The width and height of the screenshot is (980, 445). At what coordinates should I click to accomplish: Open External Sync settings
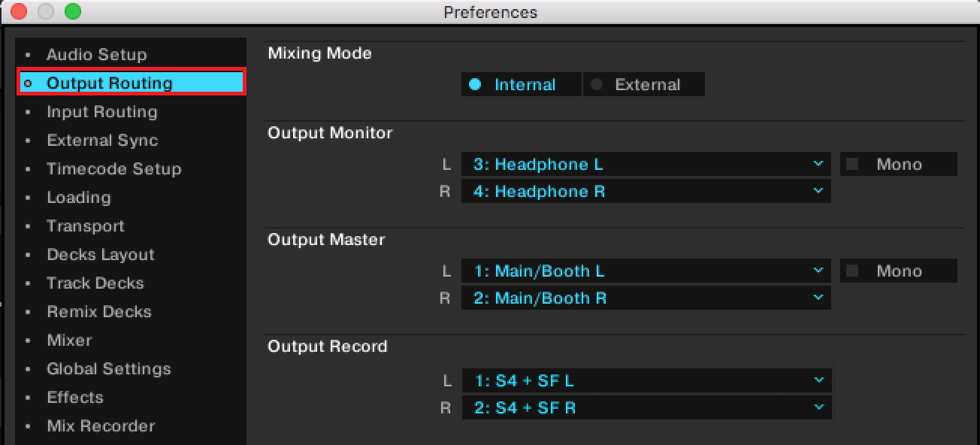tap(102, 141)
